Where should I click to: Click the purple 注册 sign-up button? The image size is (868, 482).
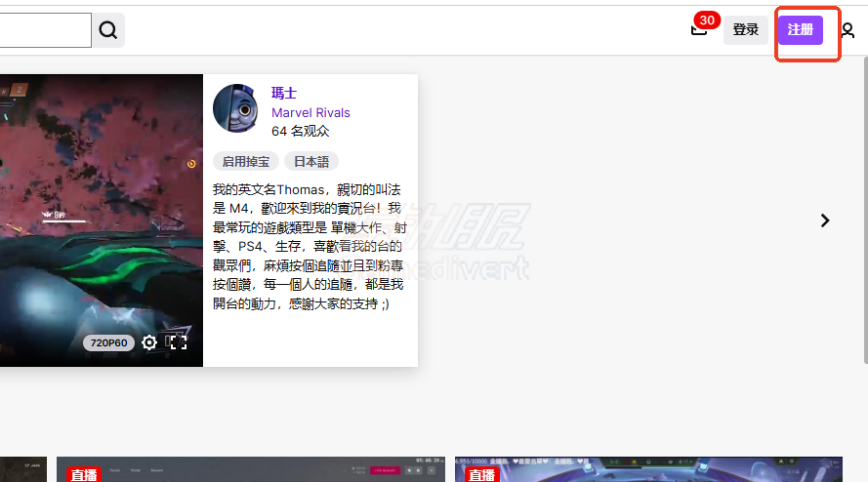(800, 30)
